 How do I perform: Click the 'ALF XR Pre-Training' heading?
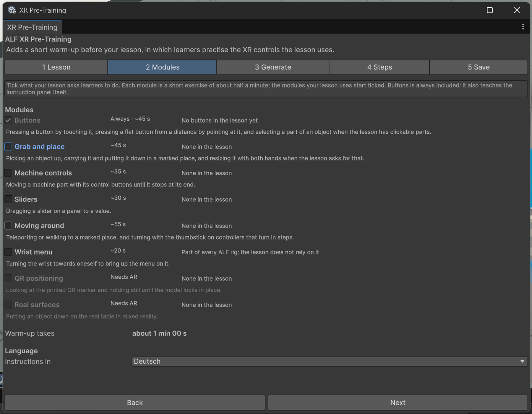tap(38, 39)
